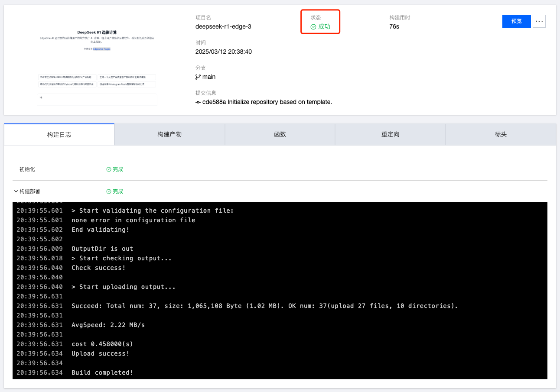
Task: Click the 完成 check icon in 初始化 row
Action: (109, 169)
